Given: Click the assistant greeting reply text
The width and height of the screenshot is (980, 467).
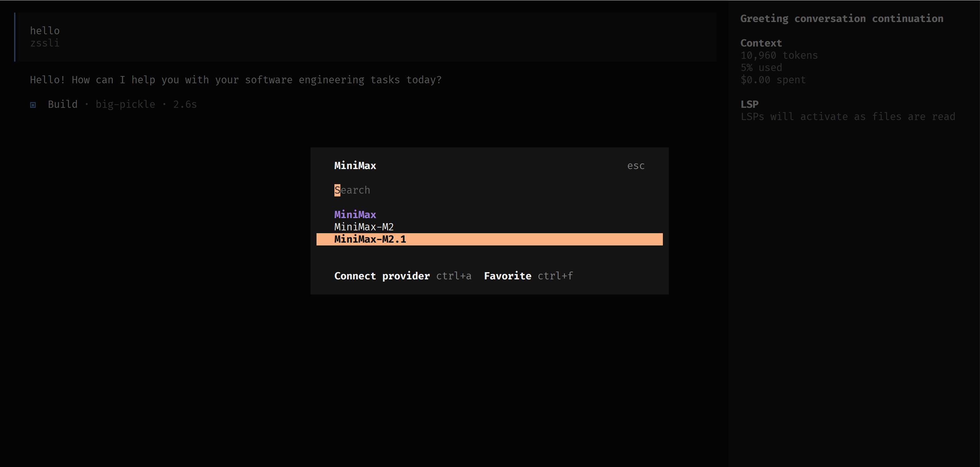Looking at the screenshot, I should pyautogui.click(x=235, y=80).
